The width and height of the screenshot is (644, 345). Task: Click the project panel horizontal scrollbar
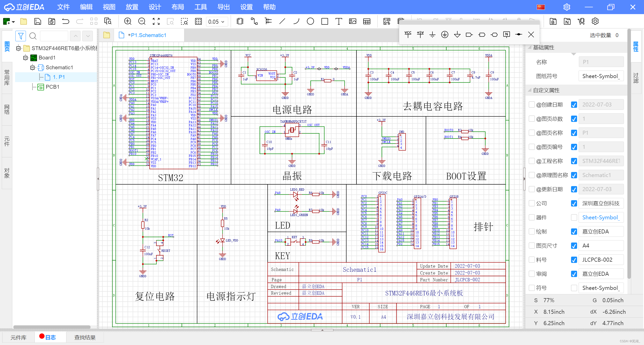pyautogui.click(x=52, y=327)
